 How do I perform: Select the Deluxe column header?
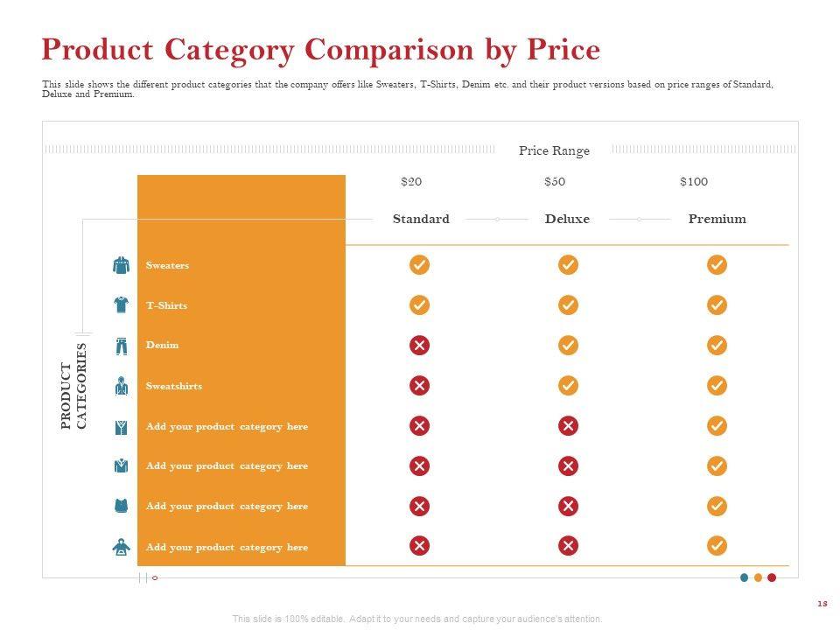(x=567, y=219)
